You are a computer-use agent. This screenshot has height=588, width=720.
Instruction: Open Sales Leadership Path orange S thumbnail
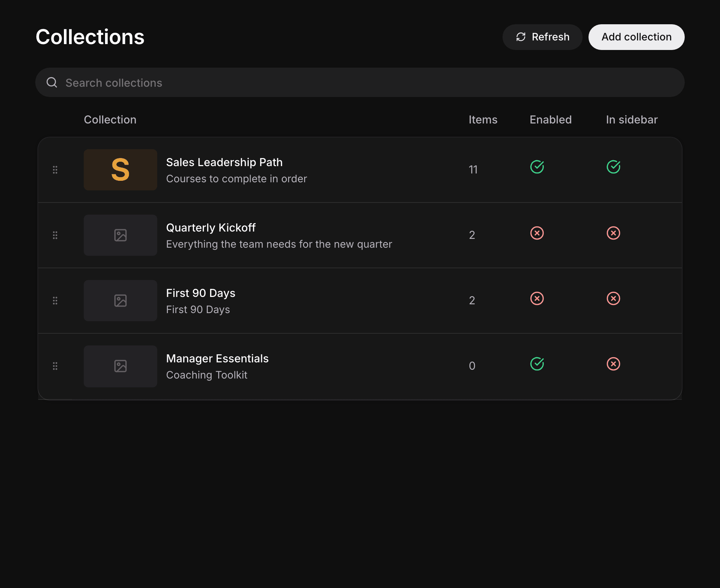click(120, 170)
